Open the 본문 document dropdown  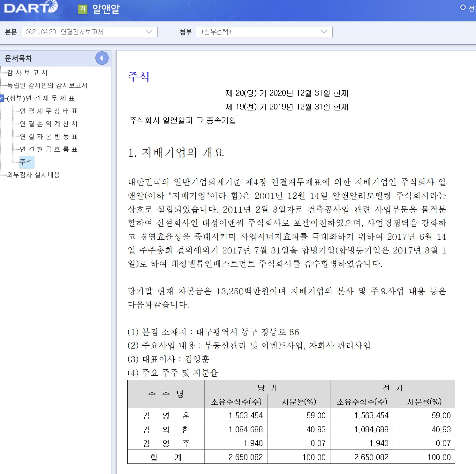tap(89, 32)
